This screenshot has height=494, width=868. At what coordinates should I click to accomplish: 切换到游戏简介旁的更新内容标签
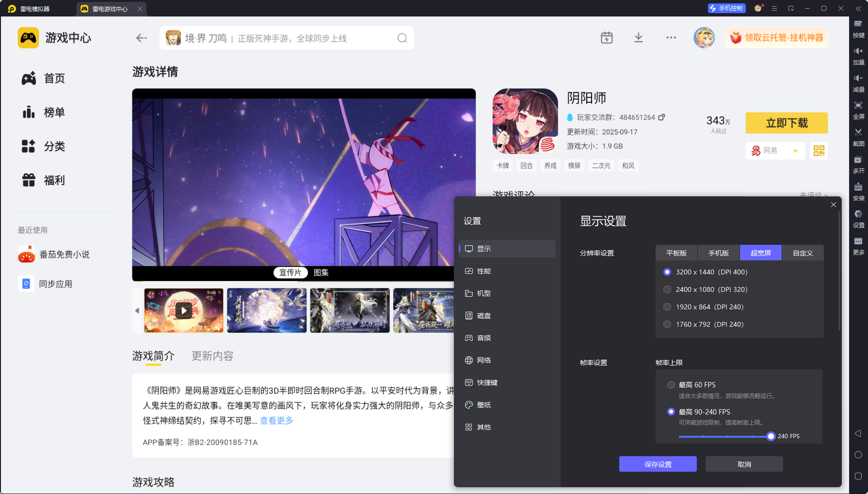pyautogui.click(x=212, y=356)
